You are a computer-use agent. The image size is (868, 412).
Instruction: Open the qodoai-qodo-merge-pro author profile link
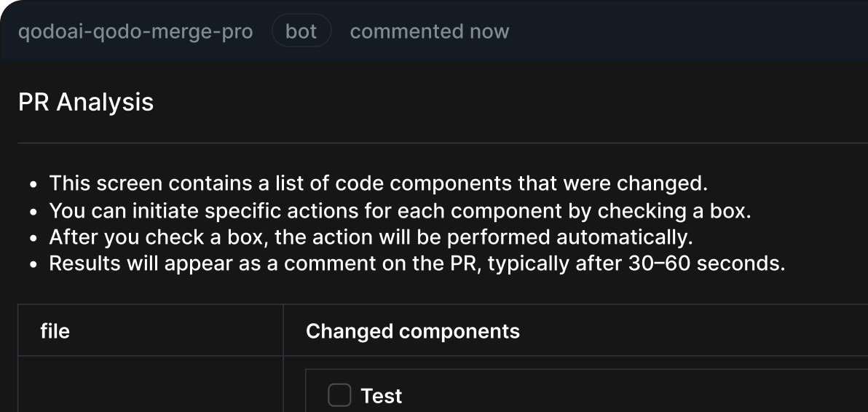(135, 31)
